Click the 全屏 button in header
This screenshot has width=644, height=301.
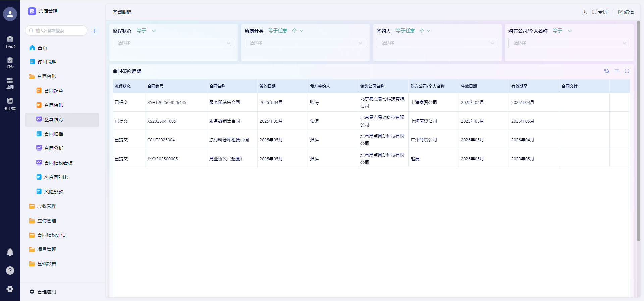pyautogui.click(x=600, y=12)
